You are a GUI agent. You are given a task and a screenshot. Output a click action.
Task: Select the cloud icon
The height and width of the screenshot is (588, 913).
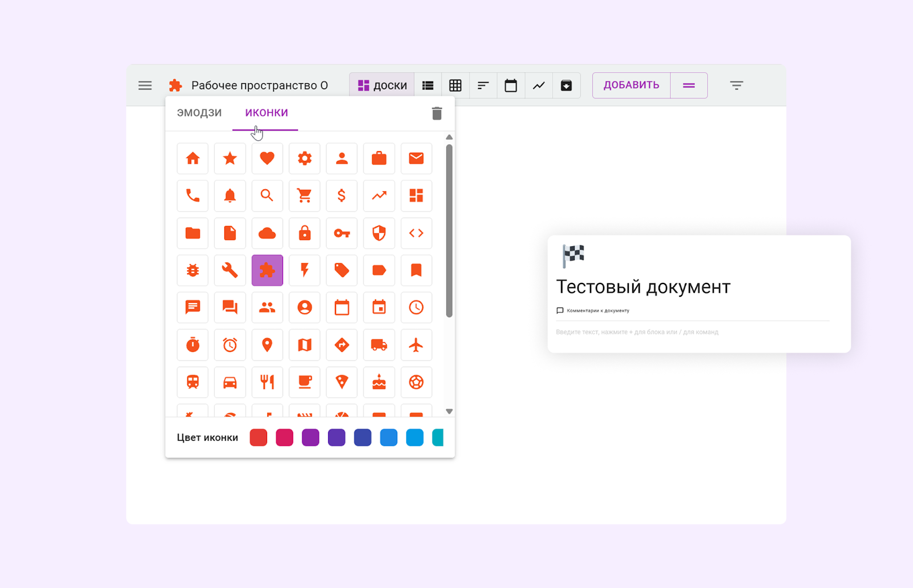click(x=267, y=233)
